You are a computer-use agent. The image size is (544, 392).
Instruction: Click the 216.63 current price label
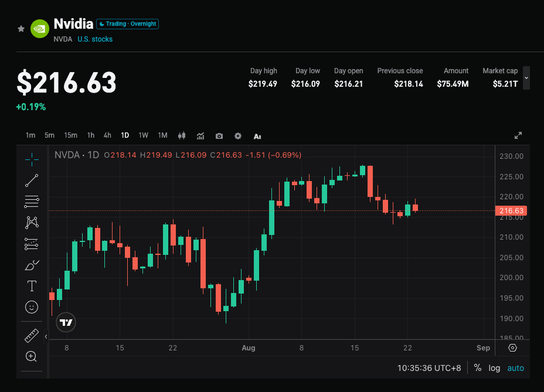[511, 210]
